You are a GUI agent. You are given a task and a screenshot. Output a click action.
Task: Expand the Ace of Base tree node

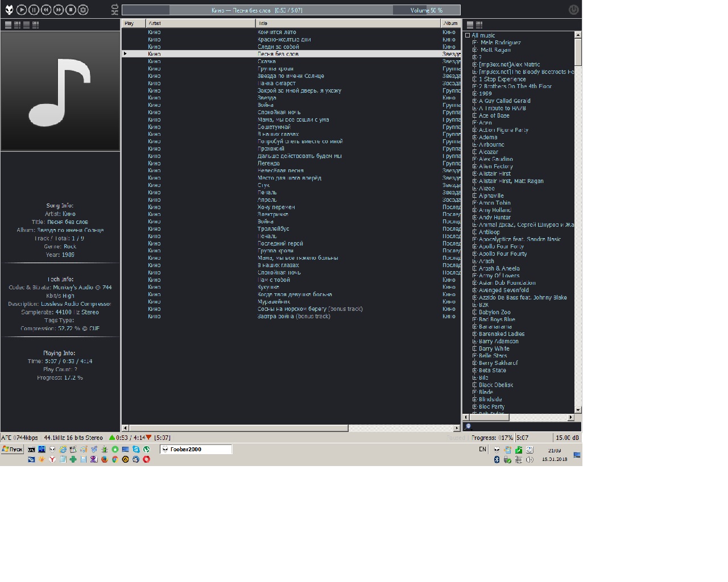coord(475,115)
